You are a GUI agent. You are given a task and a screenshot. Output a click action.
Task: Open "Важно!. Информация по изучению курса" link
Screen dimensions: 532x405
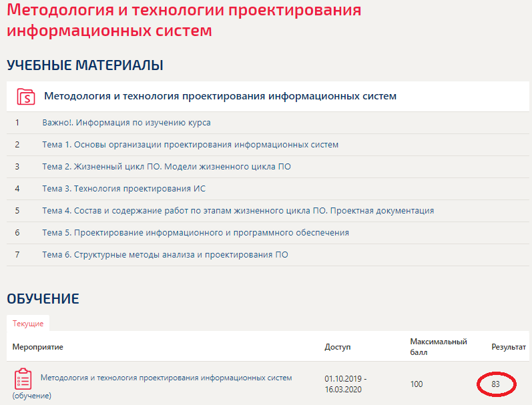tap(126, 123)
